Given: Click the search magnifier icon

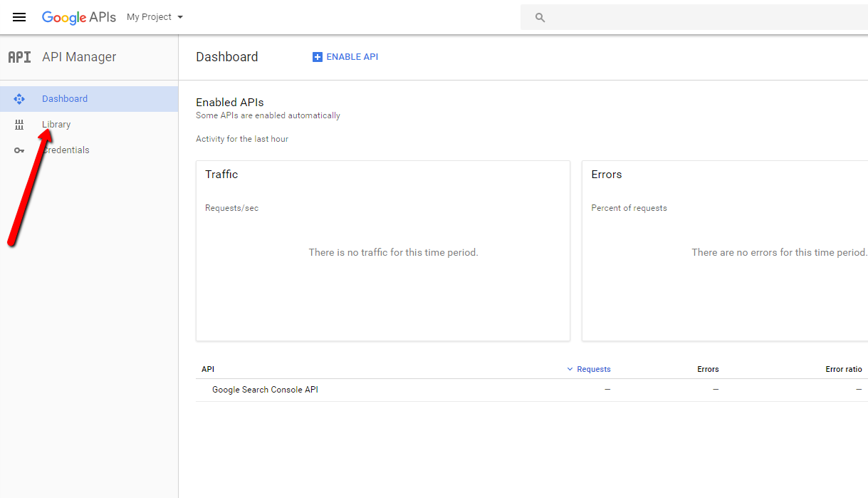Looking at the screenshot, I should (540, 18).
